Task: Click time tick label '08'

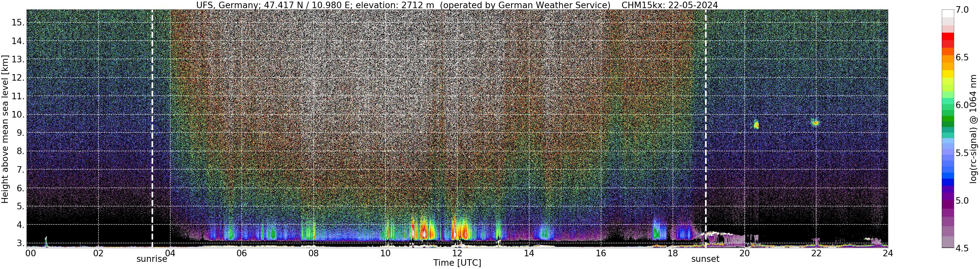Action: click(x=313, y=253)
